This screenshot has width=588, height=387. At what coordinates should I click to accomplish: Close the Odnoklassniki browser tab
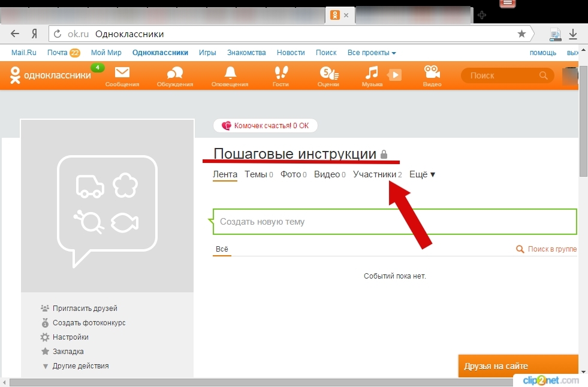pos(346,16)
